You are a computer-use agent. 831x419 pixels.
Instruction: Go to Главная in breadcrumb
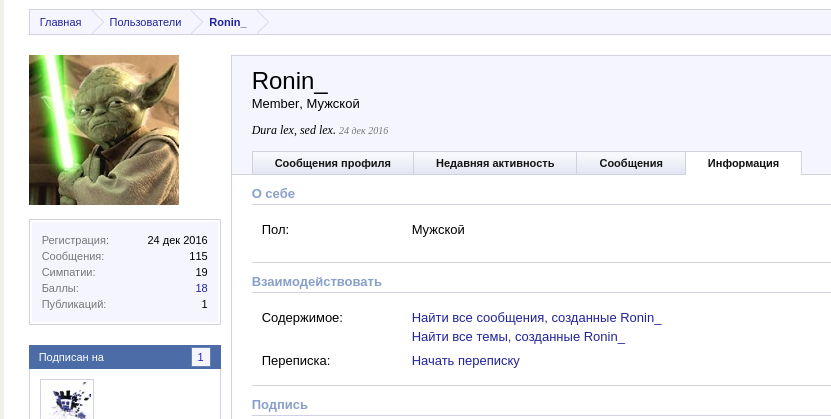(60, 22)
